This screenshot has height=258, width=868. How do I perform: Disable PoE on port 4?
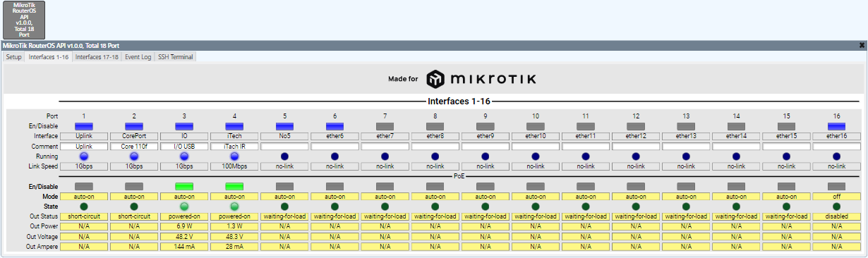(x=234, y=186)
